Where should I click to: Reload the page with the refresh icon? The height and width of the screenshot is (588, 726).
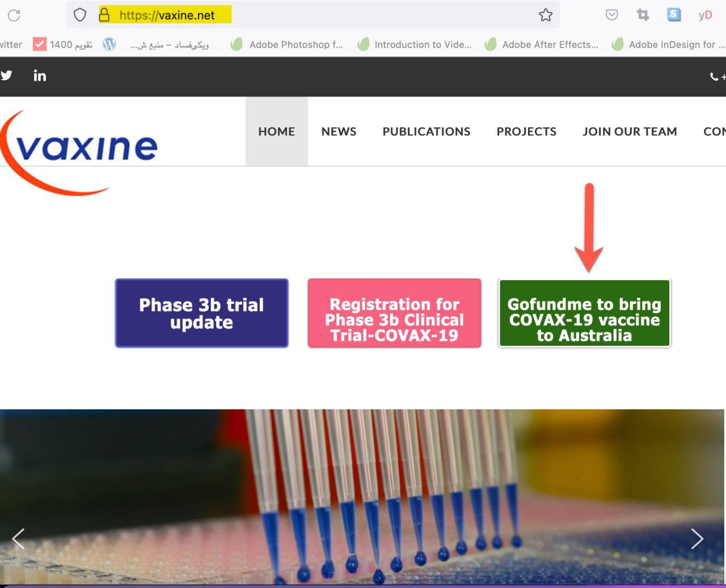coord(14,15)
